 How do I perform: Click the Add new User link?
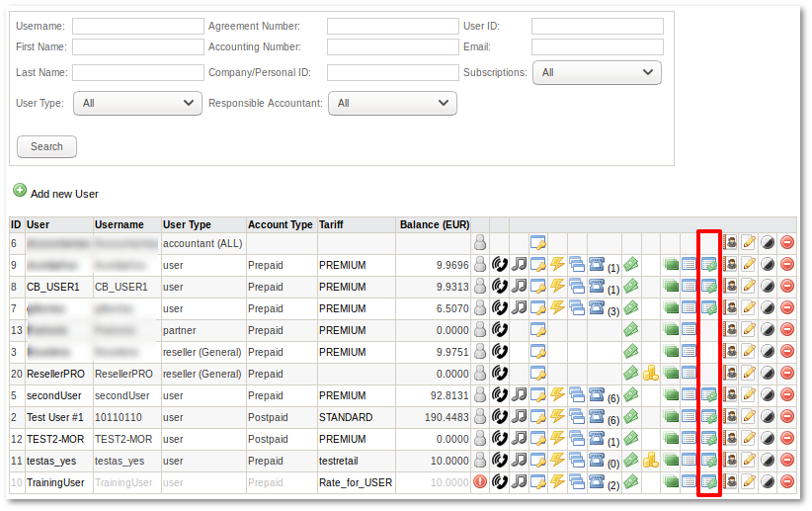pyautogui.click(x=64, y=194)
